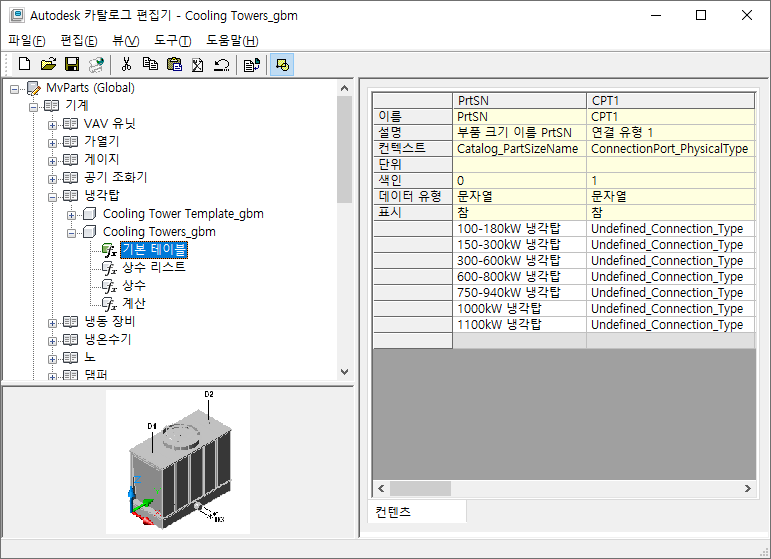Click the '100-180kW 냉각탑' cell
This screenshot has width=771, height=559.
point(519,229)
